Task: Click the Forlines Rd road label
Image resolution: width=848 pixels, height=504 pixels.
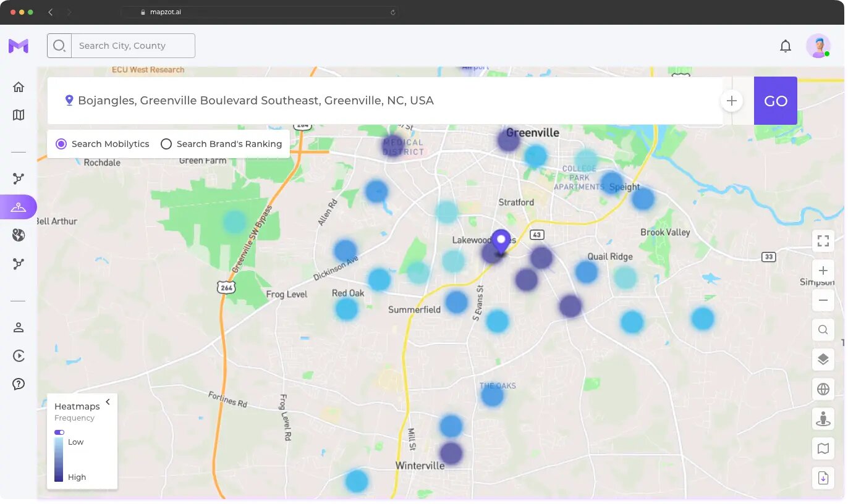Action: (x=227, y=400)
